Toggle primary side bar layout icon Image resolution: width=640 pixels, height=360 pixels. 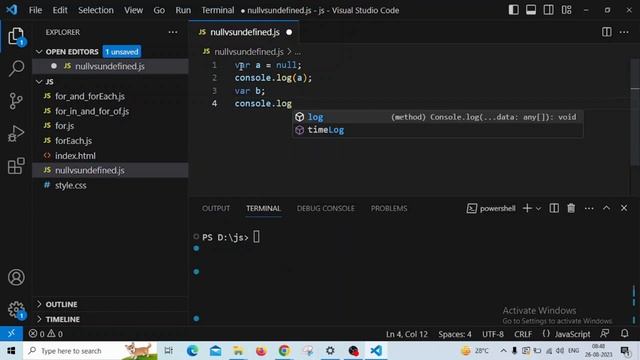513,10
